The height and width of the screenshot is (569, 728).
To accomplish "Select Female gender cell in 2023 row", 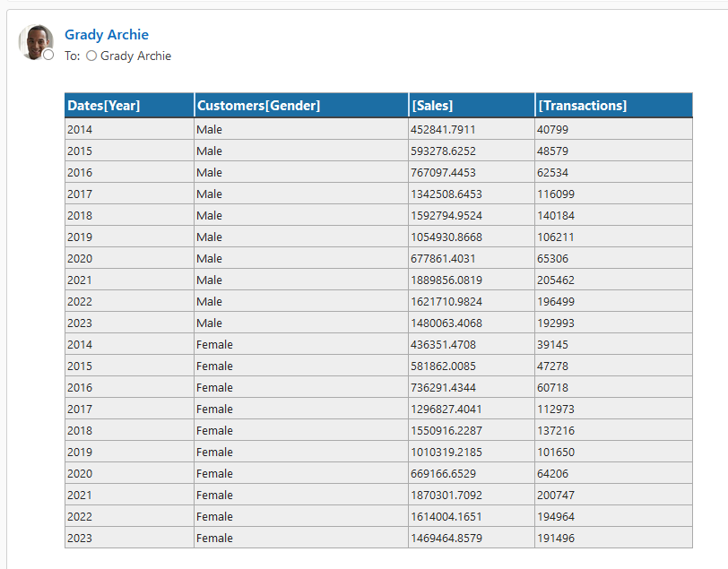I will point(214,538).
